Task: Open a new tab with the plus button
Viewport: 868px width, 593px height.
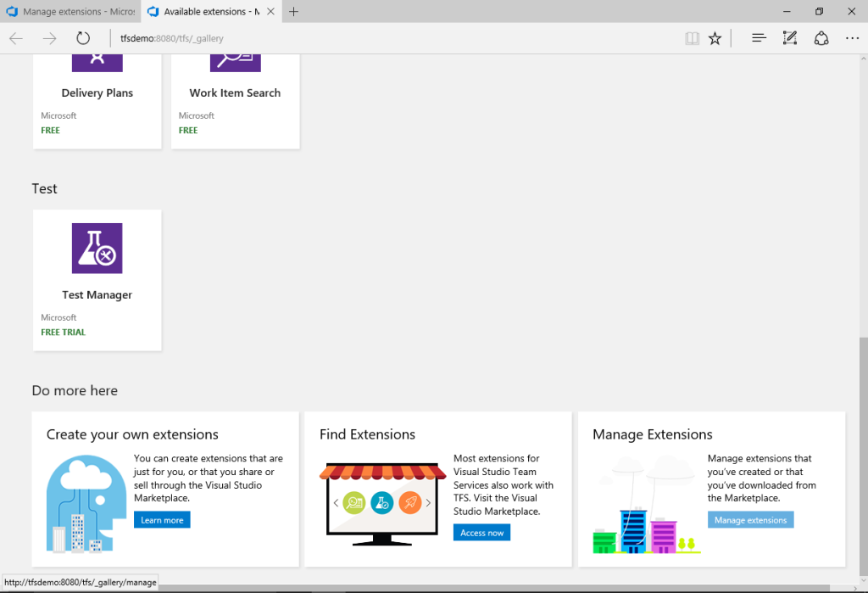Action: coord(293,11)
